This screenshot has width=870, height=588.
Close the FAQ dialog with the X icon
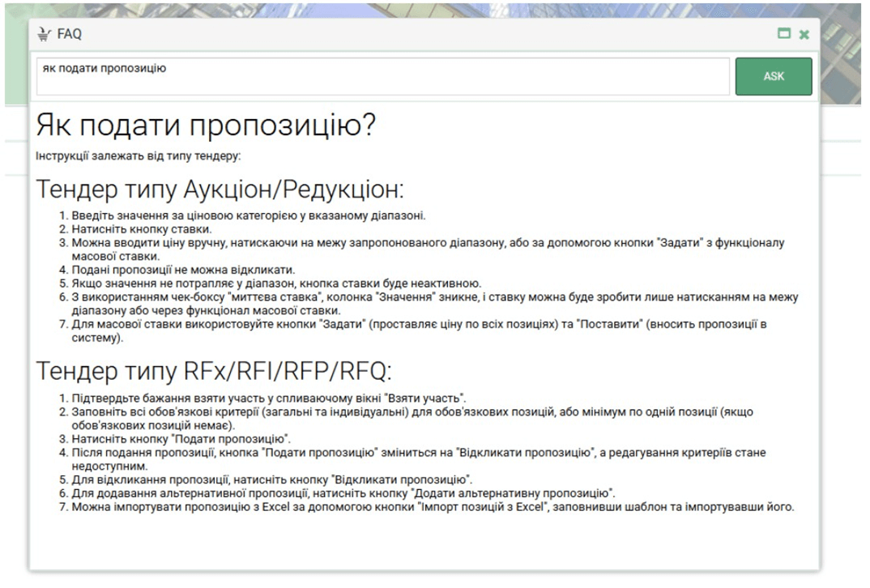(x=804, y=34)
